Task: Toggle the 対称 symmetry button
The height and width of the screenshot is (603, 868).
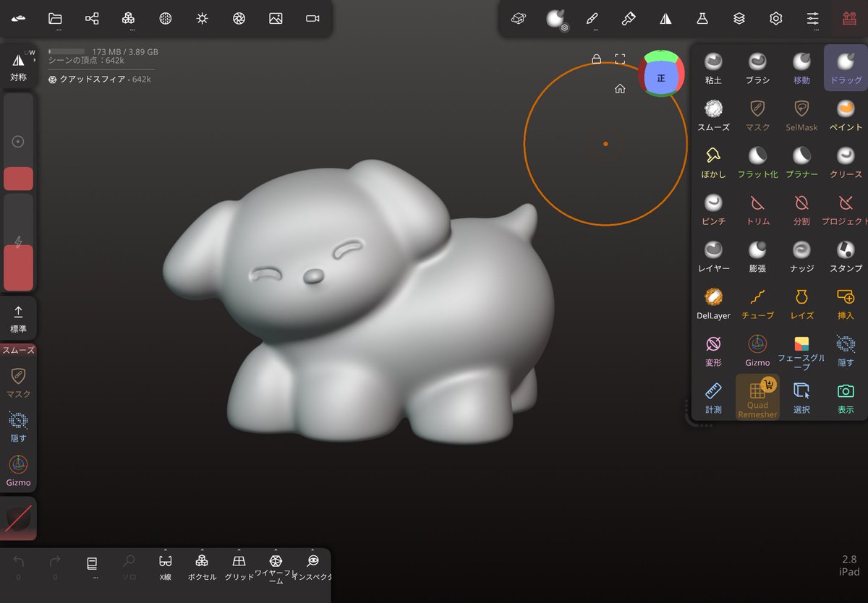Action: click(19, 67)
